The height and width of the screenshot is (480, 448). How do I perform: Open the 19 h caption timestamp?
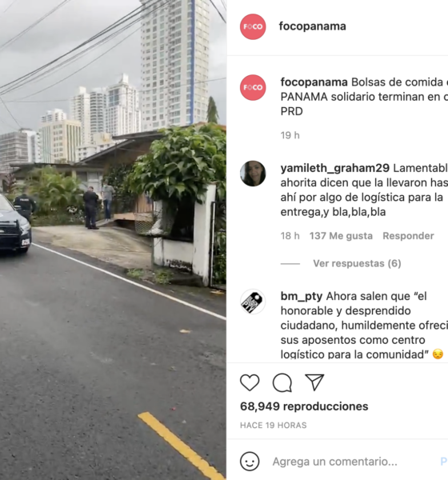(x=290, y=135)
